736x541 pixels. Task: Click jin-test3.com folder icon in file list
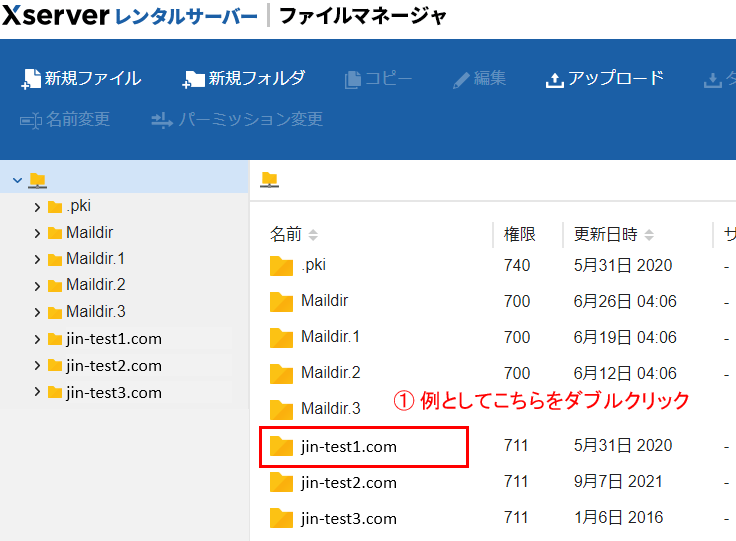coord(281,518)
